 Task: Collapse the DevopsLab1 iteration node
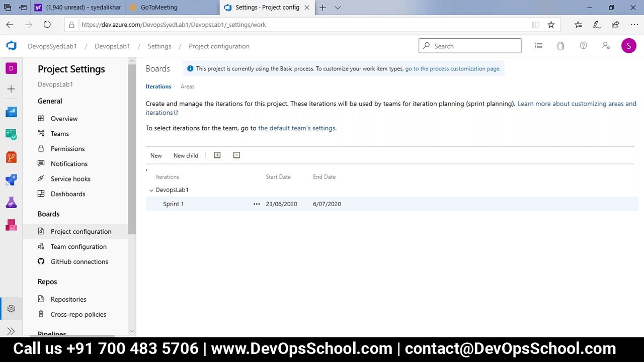click(151, 190)
